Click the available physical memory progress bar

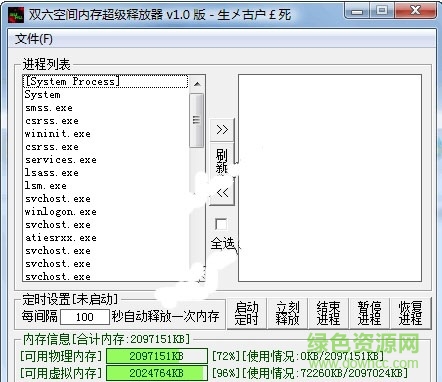pyautogui.click(x=157, y=356)
